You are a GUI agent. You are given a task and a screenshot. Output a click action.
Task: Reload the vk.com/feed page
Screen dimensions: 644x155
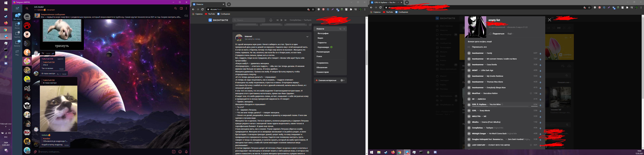(x=202, y=9)
